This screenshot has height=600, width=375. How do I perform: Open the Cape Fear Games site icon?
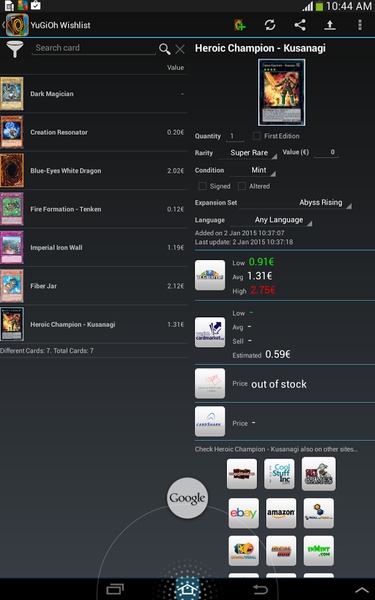click(x=318, y=474)
